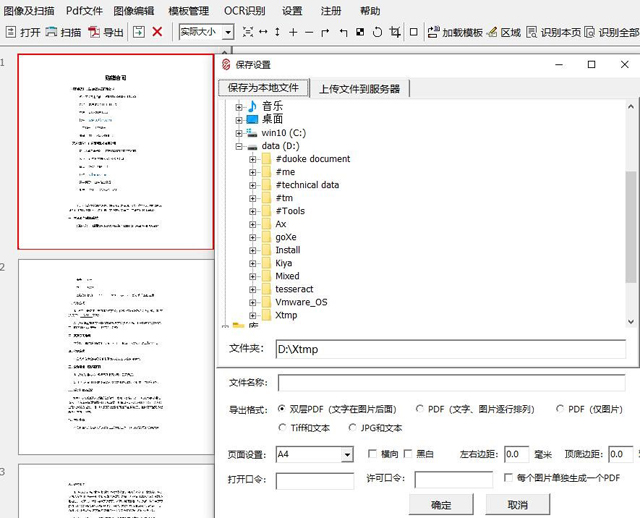
Task: Click the black-and-white contrast icon
Action: pos(360,32)
